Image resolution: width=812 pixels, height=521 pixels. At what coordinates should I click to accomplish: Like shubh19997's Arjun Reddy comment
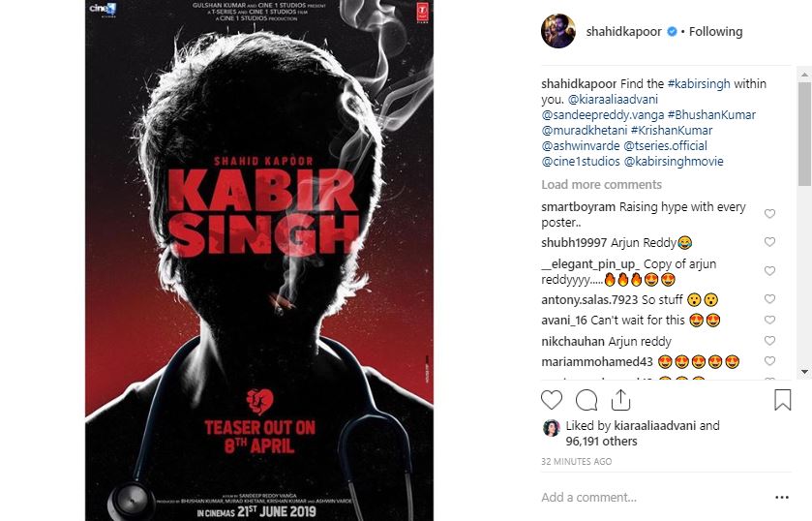pyautogui.click(x=770, y=241)
